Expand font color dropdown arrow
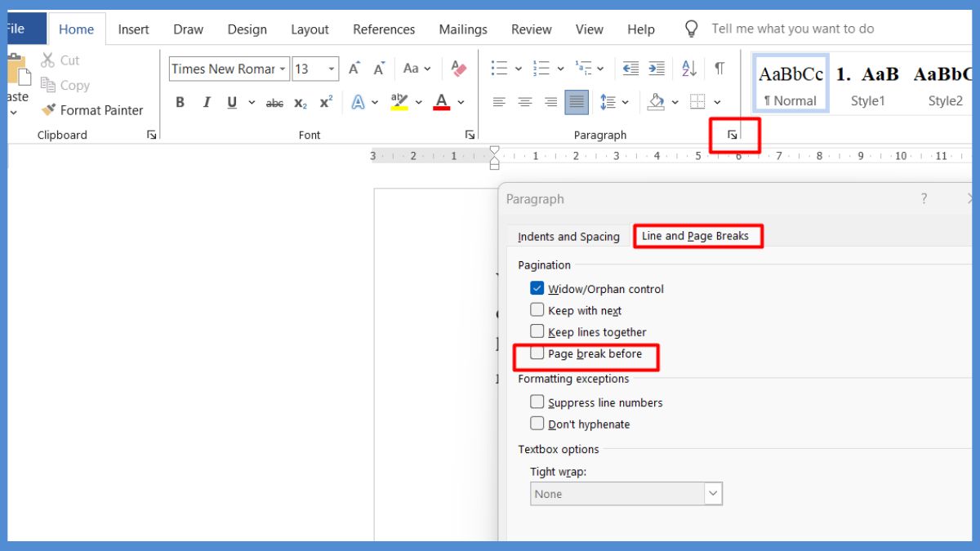This screenshot has height=551, width=980. (461, 103)
